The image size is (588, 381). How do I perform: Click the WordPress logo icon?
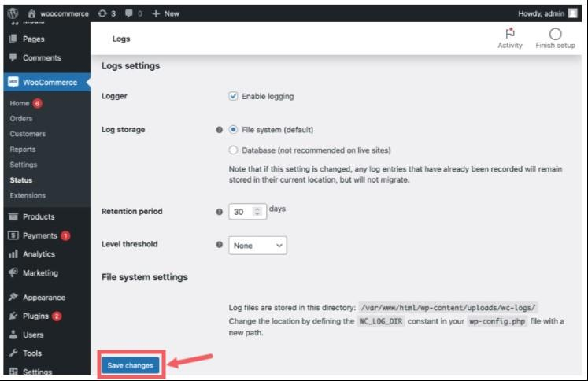click(x=13, y=13)
